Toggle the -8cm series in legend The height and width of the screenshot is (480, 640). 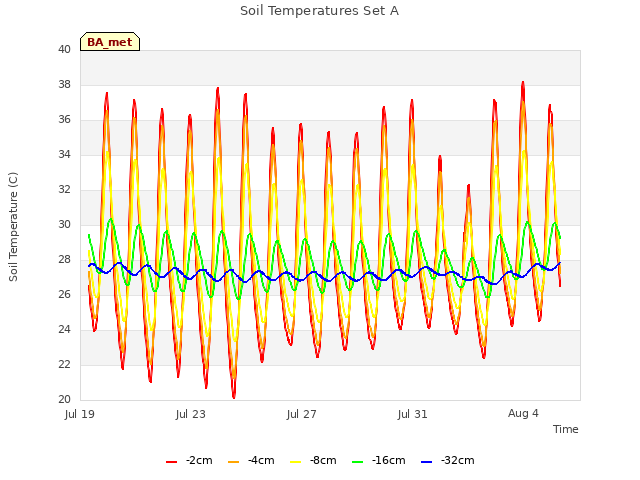(x=313, y=461)
